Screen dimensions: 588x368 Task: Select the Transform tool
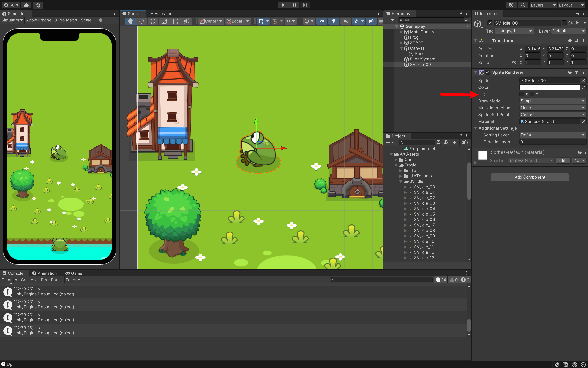pos(186,21)
